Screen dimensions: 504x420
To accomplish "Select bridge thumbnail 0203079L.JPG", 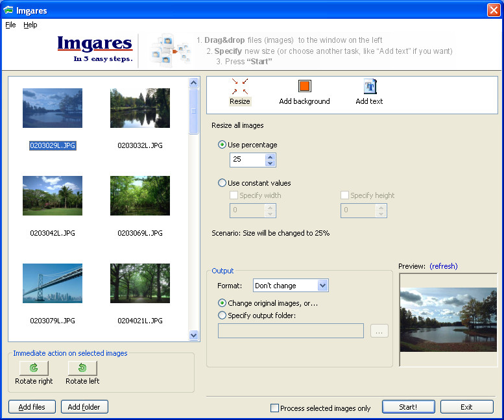I will (53, 283).
